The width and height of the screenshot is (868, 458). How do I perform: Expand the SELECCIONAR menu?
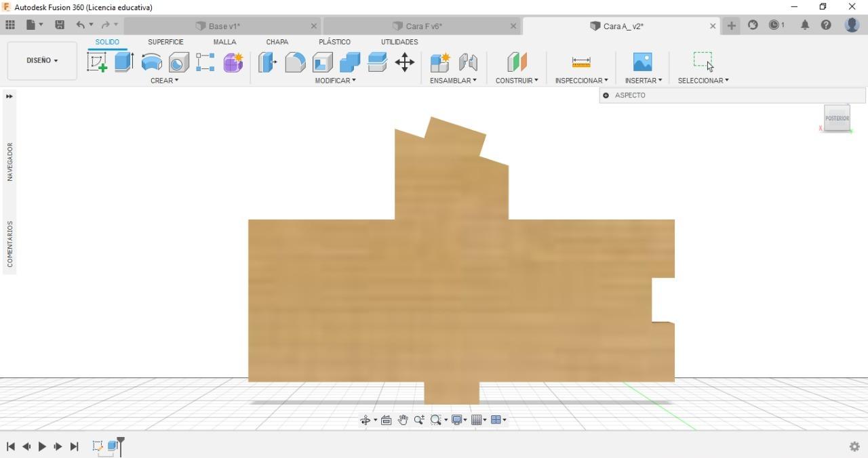click(x=703, y=81)
